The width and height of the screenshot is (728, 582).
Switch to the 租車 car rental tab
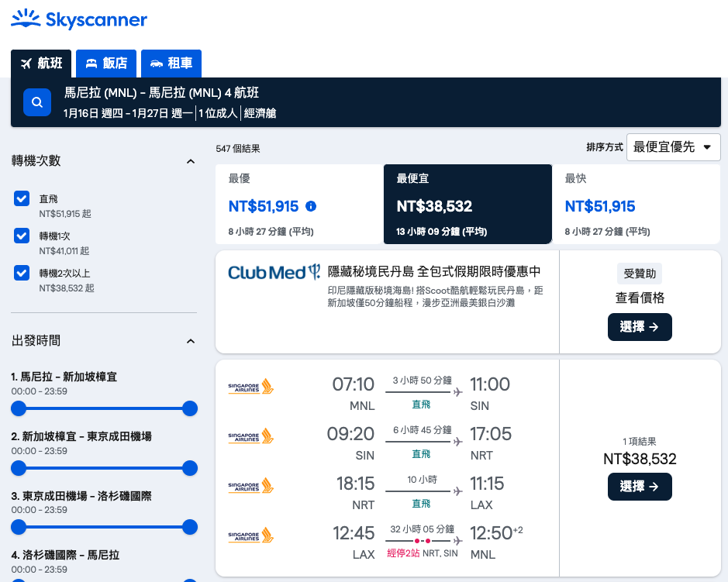[x=171, y=64]
